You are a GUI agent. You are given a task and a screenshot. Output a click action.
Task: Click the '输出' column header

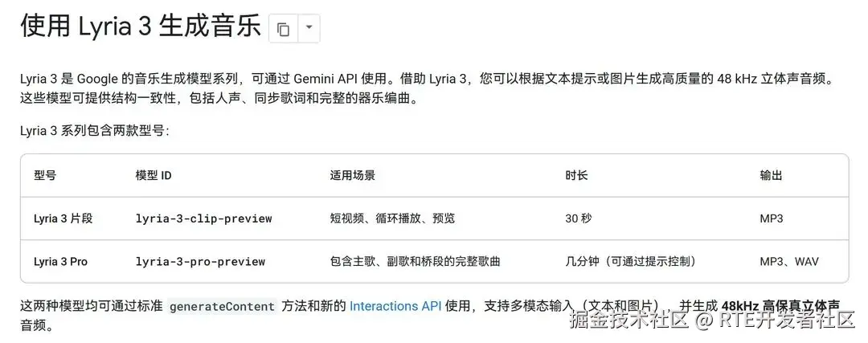pyautogui.click(x=771, y=175)
